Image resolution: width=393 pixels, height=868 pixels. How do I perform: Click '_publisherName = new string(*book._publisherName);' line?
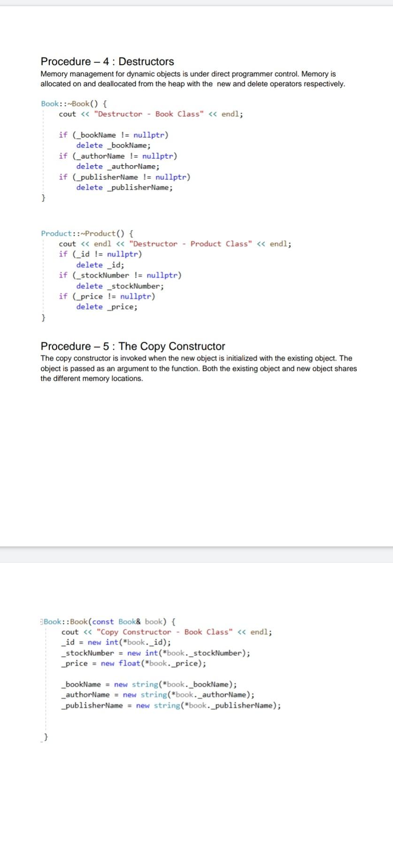pyautogui.click(x=171, y=706)
